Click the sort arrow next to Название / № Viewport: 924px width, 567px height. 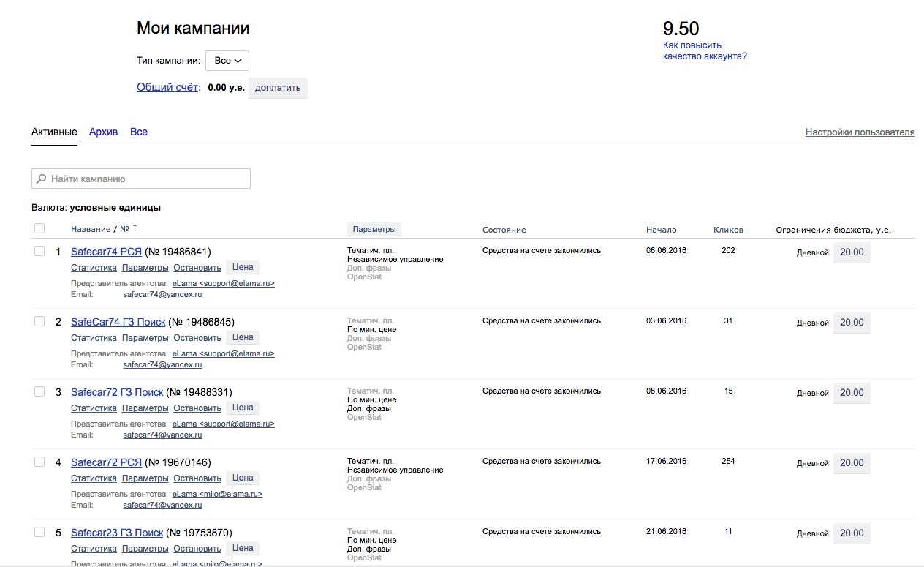tap(135, 228)
